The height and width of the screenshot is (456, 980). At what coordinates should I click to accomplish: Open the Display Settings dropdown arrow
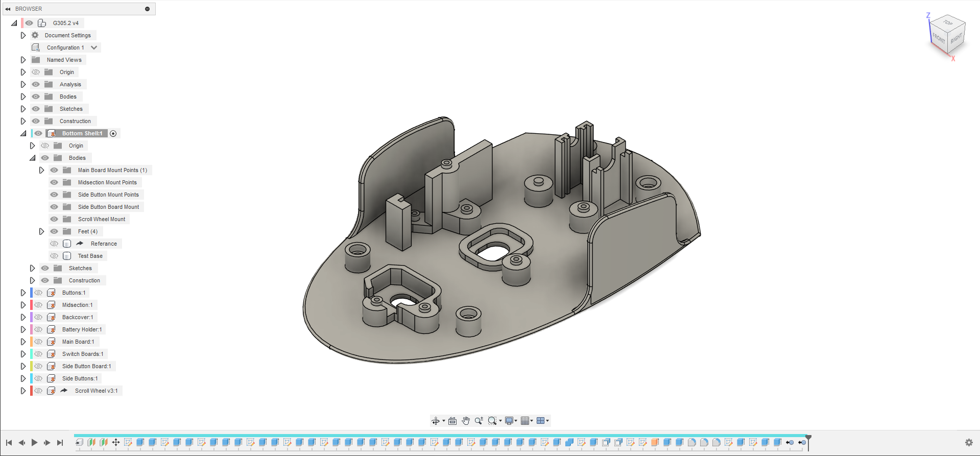[x=516, y=421]
